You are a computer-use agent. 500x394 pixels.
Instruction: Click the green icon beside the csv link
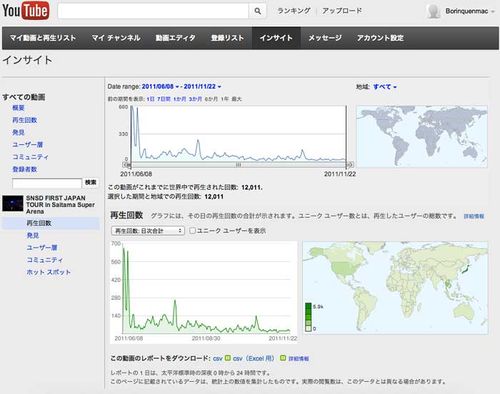(x=228, y=358)
